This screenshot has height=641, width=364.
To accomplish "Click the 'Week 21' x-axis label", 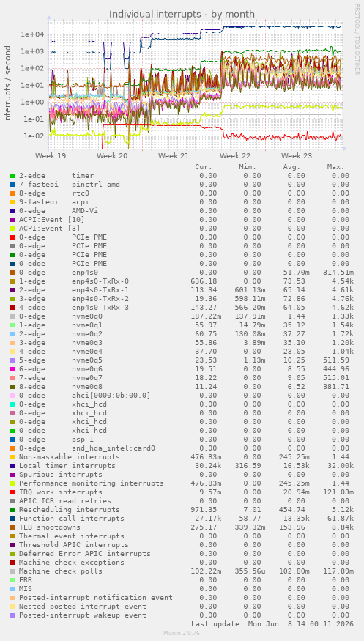I will pos(174,156).
